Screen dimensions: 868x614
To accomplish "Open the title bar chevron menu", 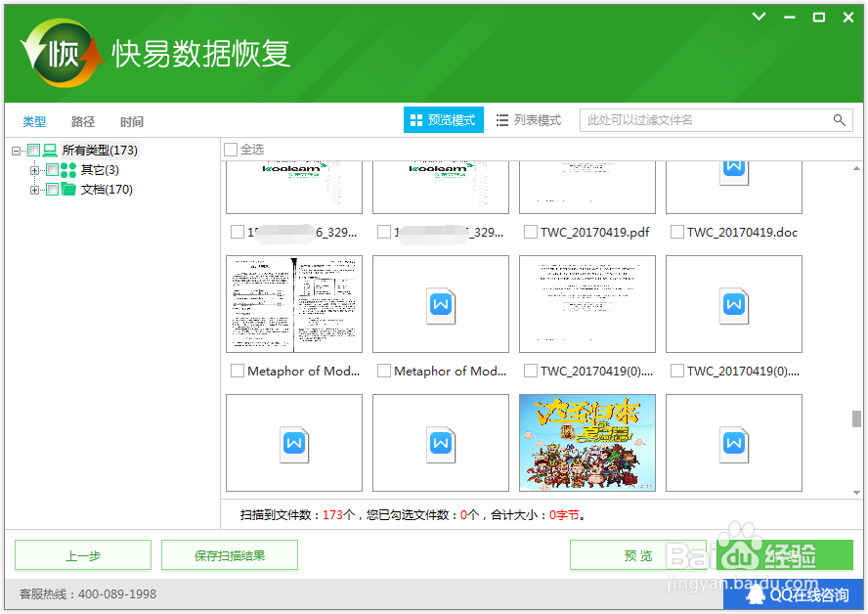I will click(x=759, y=17).
